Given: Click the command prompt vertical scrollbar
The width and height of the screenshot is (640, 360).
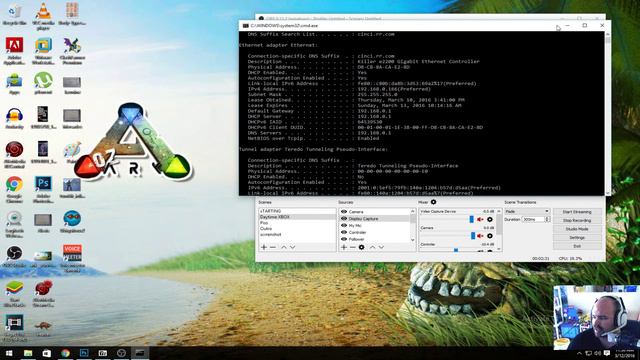Looking at the screenshot, I should pyautogui.click(x=608, y=113).
